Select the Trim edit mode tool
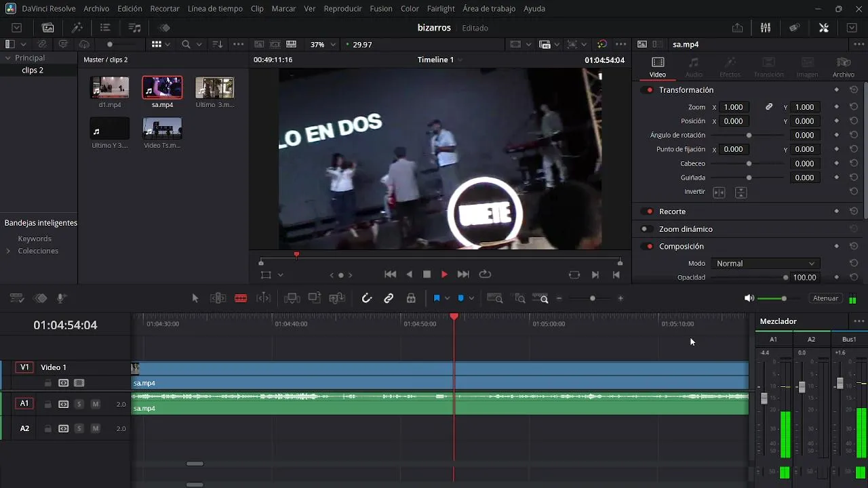This screenshot has height=488, width=868. [218, 298]
